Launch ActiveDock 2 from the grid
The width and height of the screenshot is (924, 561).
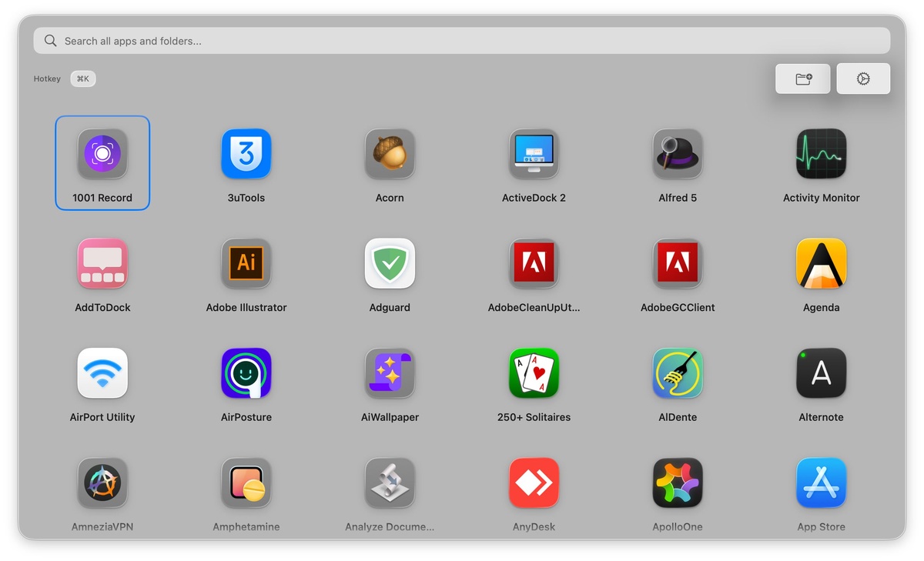pos(534,154)
